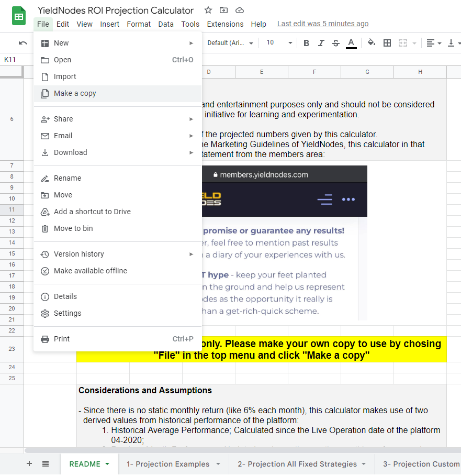Click the undo arrow in toolbar

coord(23,43)
